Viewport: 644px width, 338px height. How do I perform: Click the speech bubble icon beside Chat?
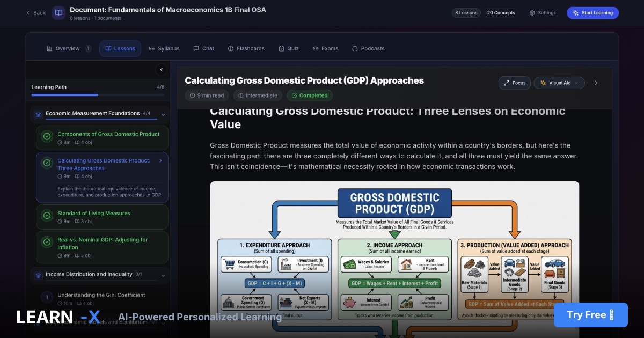click(x=195, y=48)
